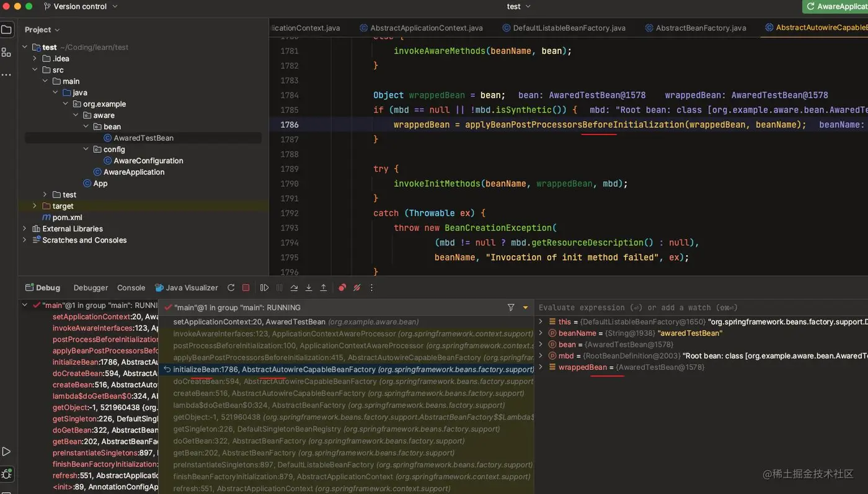Expand the beanName variable
The width and height of the screenshot is (868, 494).
click(541, 333)
